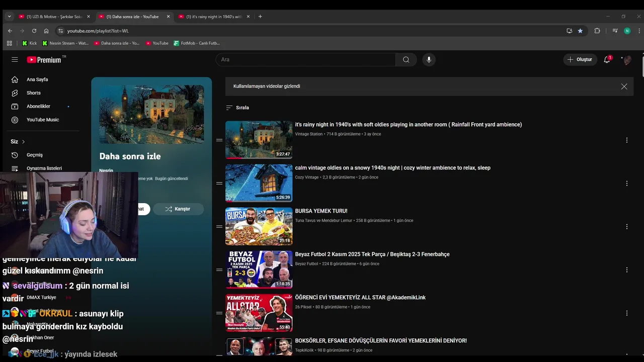This screenshot has width=644, height=362.
Task: Open the Sırala sort options
Action: (x=237, y=108)
